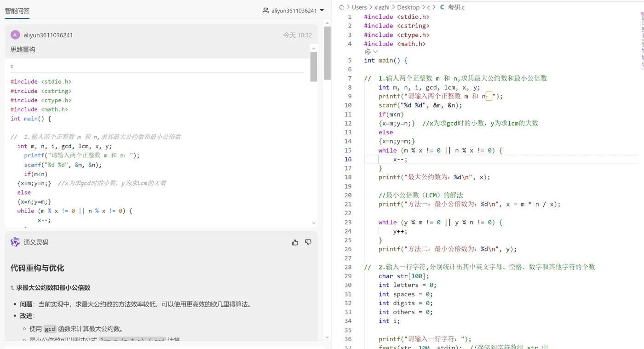
Task: Click line number 16 in the editor gutter
Action: point(348,159)
